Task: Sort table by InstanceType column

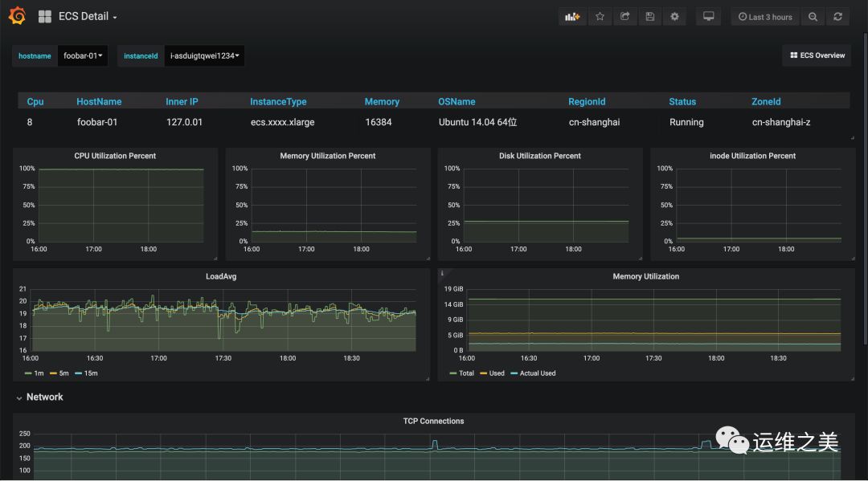Action: [278, 102]
